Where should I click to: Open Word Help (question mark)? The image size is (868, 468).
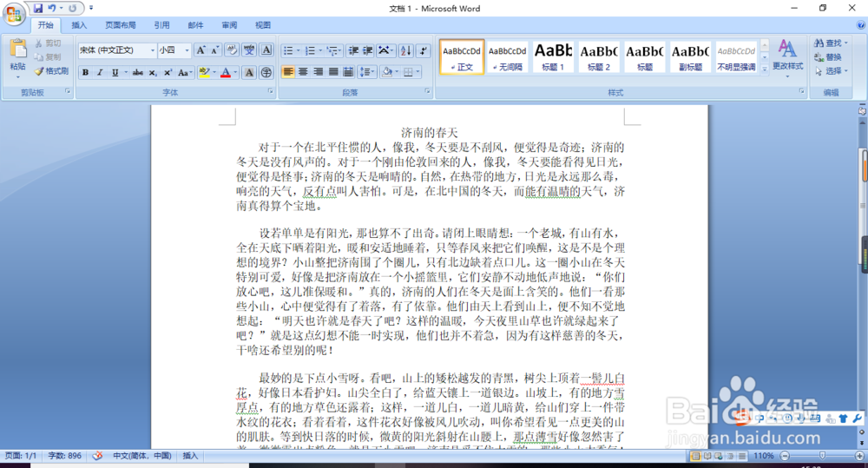(861, 25)
